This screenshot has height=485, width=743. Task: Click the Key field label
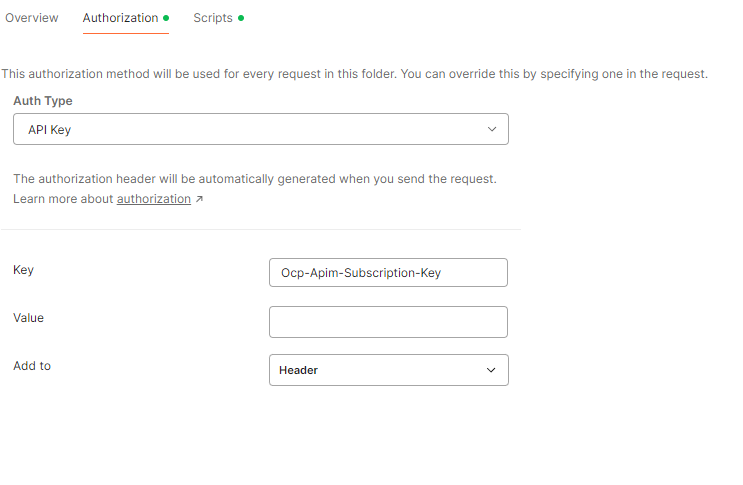[23, 270]
